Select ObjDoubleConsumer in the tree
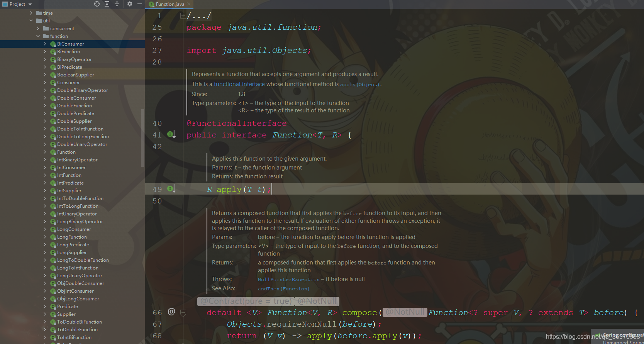 tap(81, 283)
